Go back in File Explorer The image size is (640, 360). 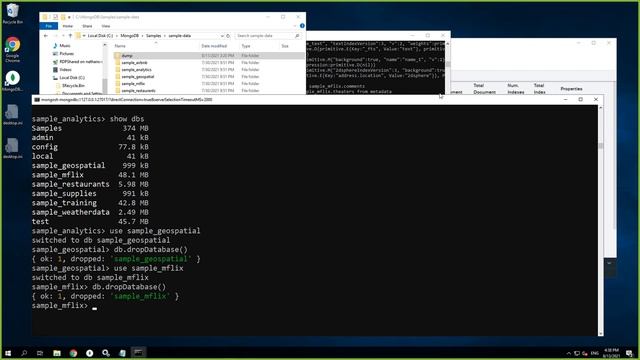point(46,36)
